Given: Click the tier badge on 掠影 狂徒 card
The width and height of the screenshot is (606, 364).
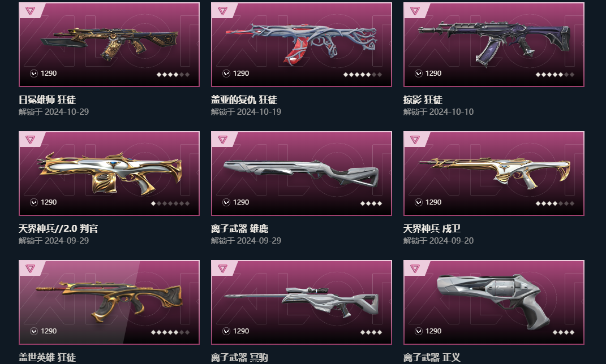Looking at the screenshot, I should (x=415, y=11).
